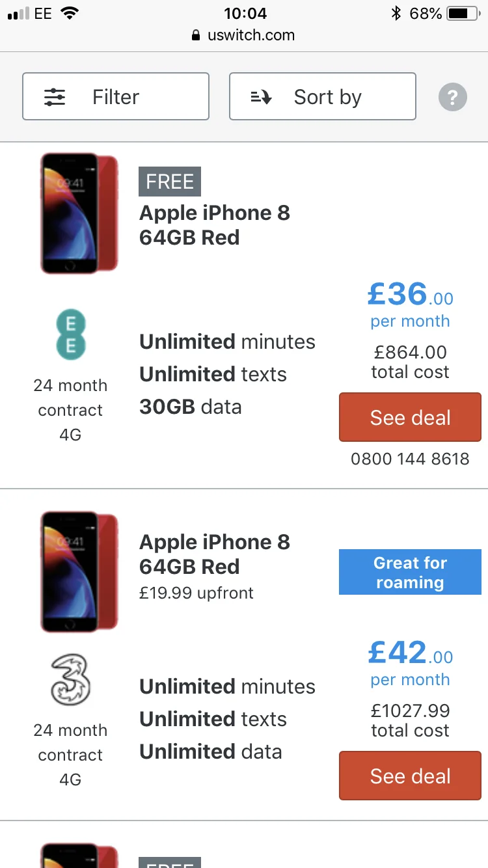
Task: Click the FREE badge on the EE deal
Action: pyautogui.click(x=170, y=182)
